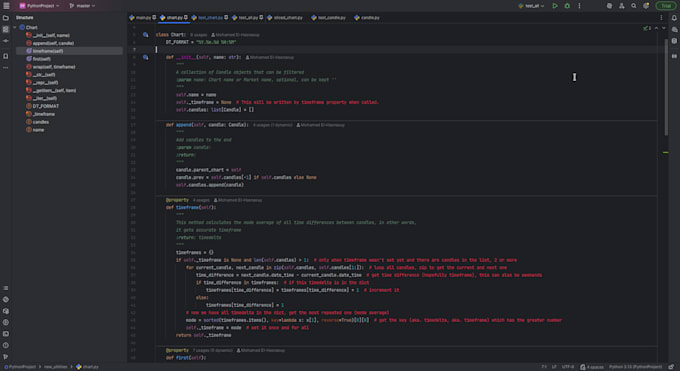Open more run actions vertical dots
680x371 pixels.
pyautogui.click(x=579, y=6)
